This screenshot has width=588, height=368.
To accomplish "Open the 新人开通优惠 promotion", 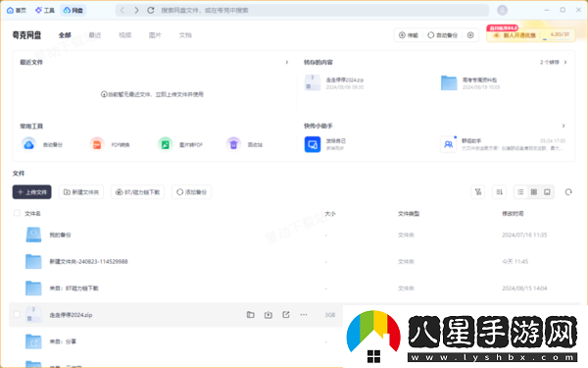I will (x=515, y=35).
